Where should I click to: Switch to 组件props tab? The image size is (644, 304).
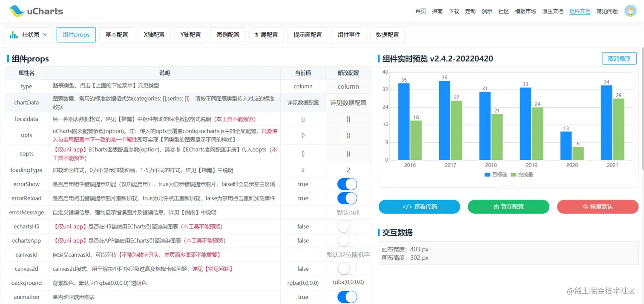click(x=76, y=35)
